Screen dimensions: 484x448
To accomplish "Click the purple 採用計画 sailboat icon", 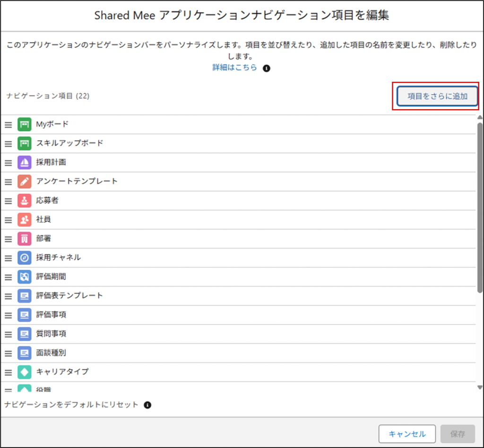I will [24, 163].
